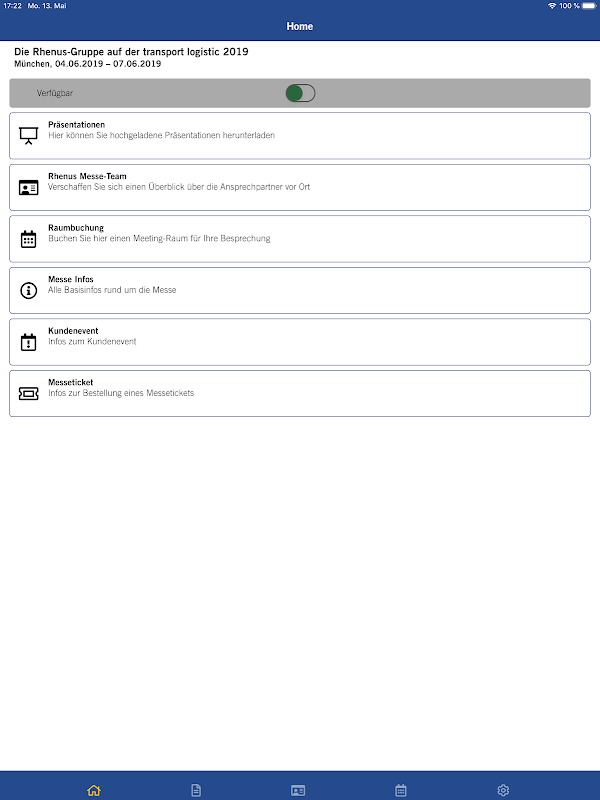Tap the presentation screen icon

tap(29, 136)
